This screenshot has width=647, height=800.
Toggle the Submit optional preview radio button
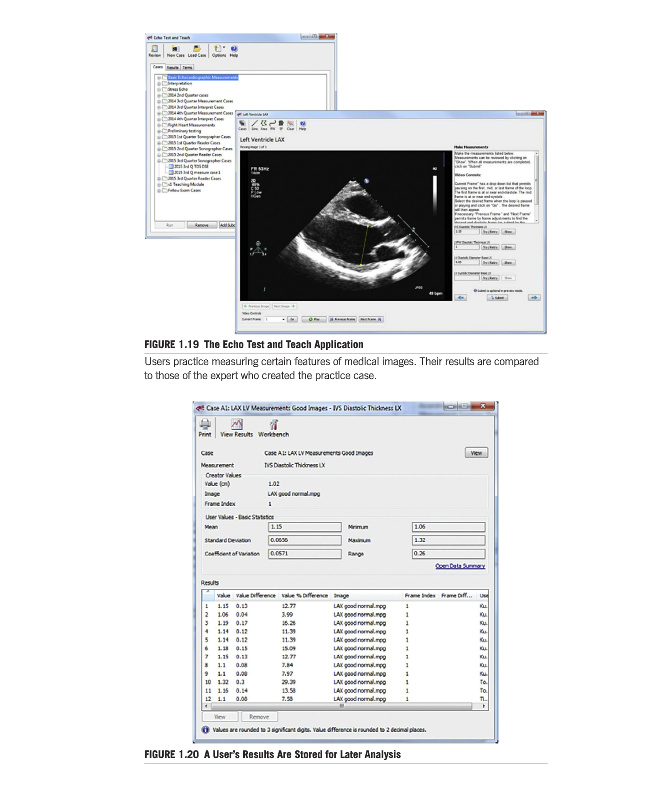coord(476,289)
